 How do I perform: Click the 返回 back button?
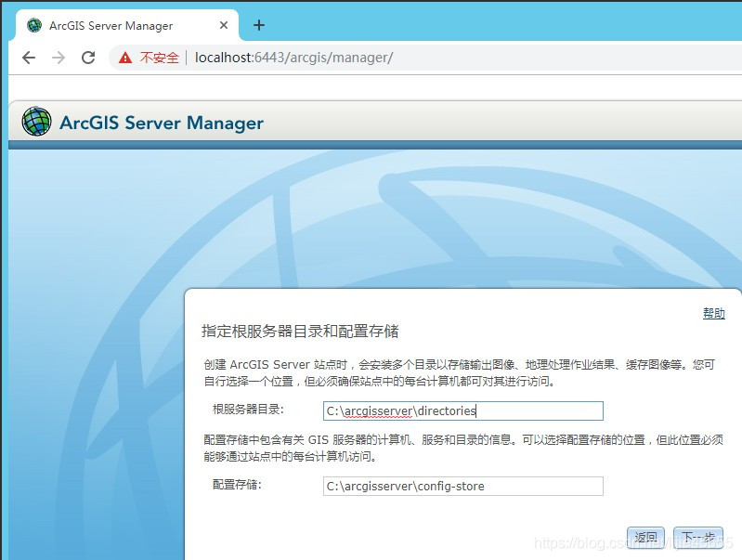pyautogui.click(x=646, y=539)
